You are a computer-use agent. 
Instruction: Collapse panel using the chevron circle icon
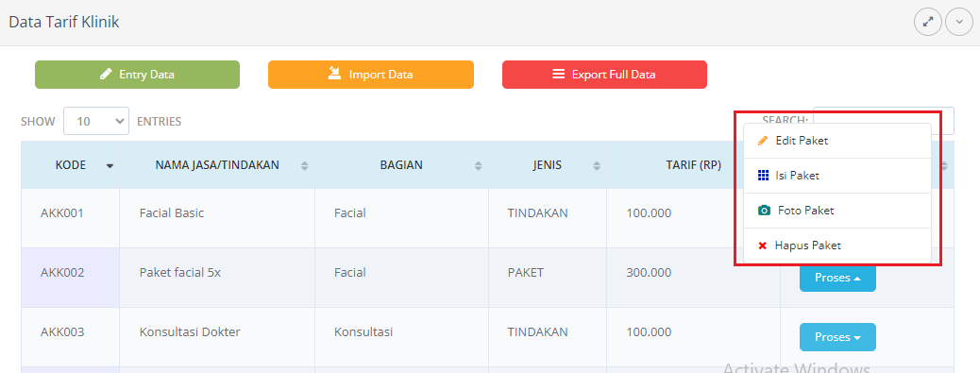click(x=958, y=22)
